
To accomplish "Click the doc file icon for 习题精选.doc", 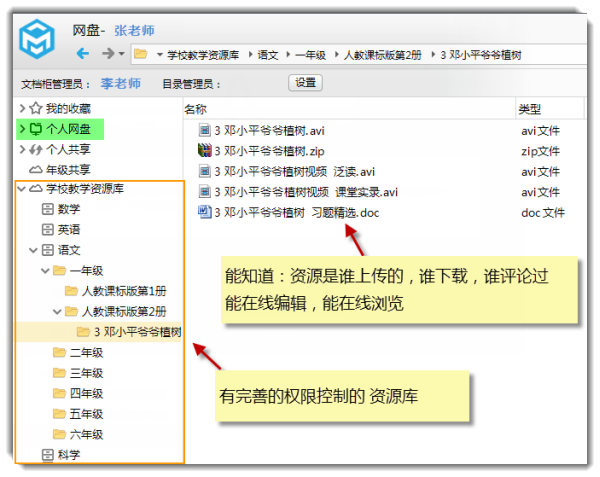I will (x=205, y=212).
